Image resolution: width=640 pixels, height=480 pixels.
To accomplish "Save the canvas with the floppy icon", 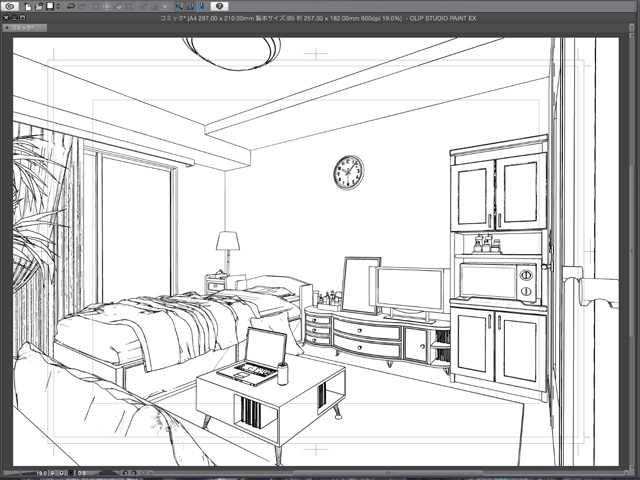I will tap(50, 6).
